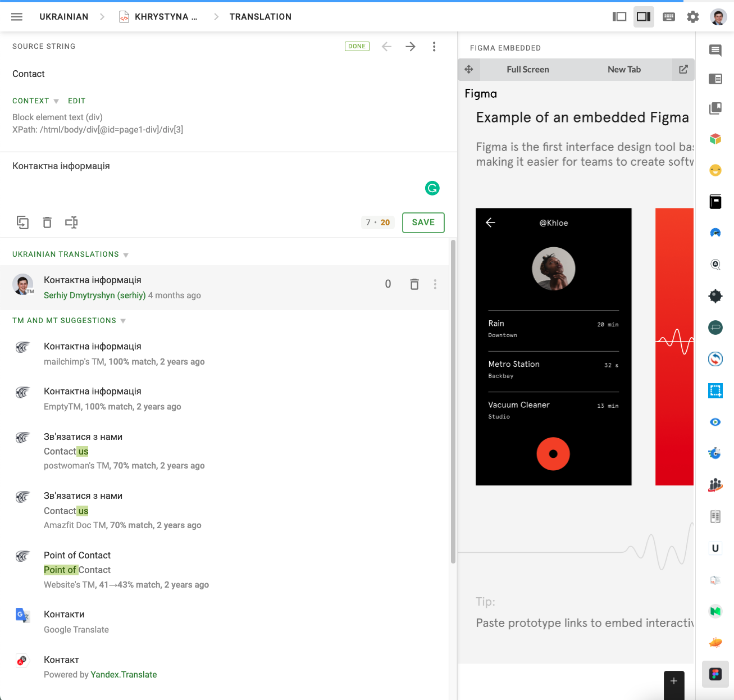Use mailchimp's TM suggestion
The height and width of the screenshot is (700, 734).
[225, 354]
